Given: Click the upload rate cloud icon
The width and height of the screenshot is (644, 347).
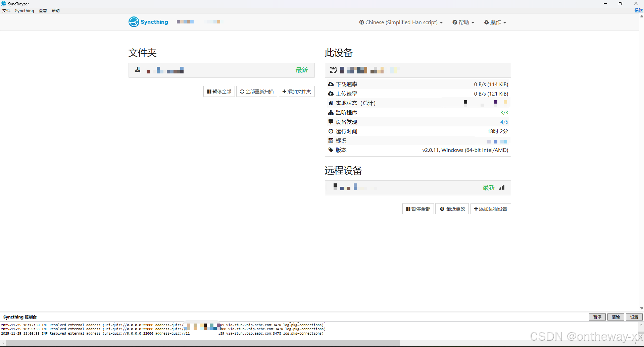Looking at the screenshot, I should (331, 94).
